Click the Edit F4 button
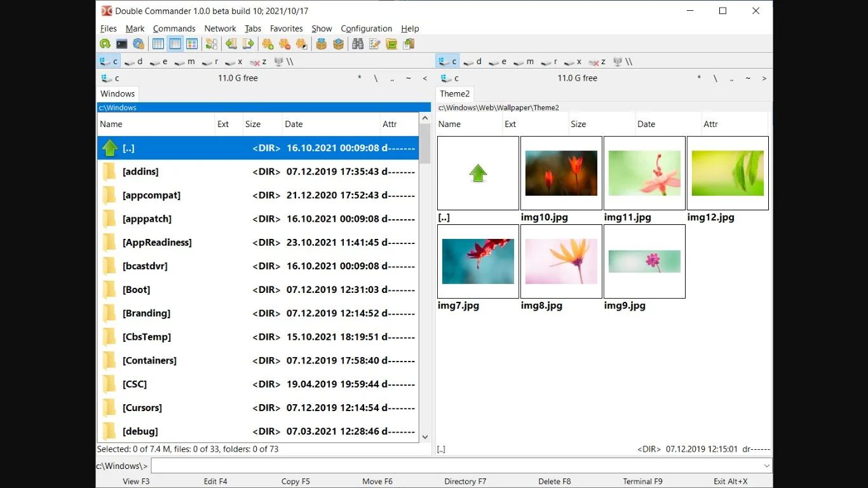Screen dimensions: 868x488 [x=215, y=482]
